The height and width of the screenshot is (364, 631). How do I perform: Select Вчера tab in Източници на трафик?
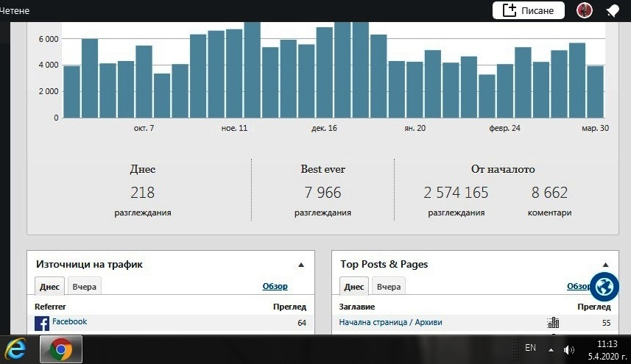click(85, 287)
